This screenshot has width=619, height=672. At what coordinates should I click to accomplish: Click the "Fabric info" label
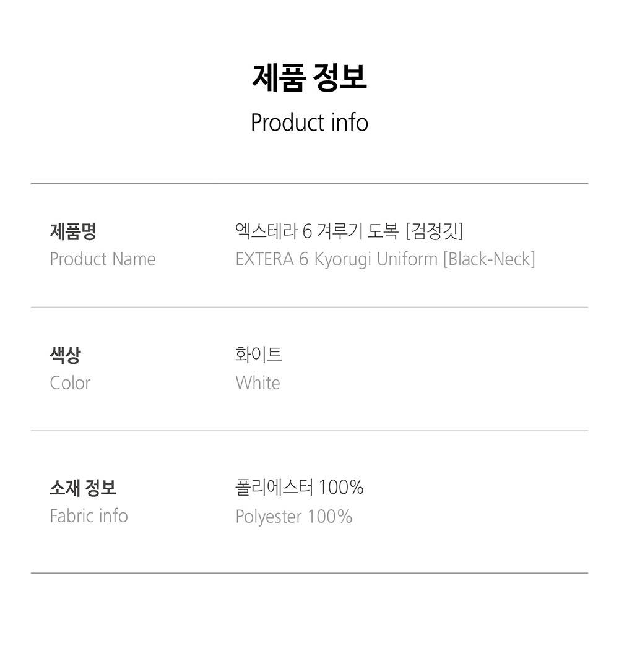89,516
